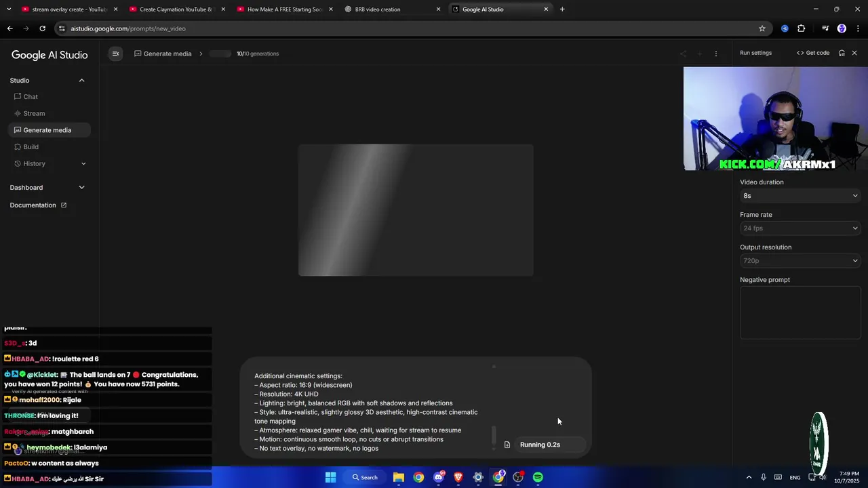Click the microphone tray icon
Screen dimensions: 868x488
[x=764, y=477]
